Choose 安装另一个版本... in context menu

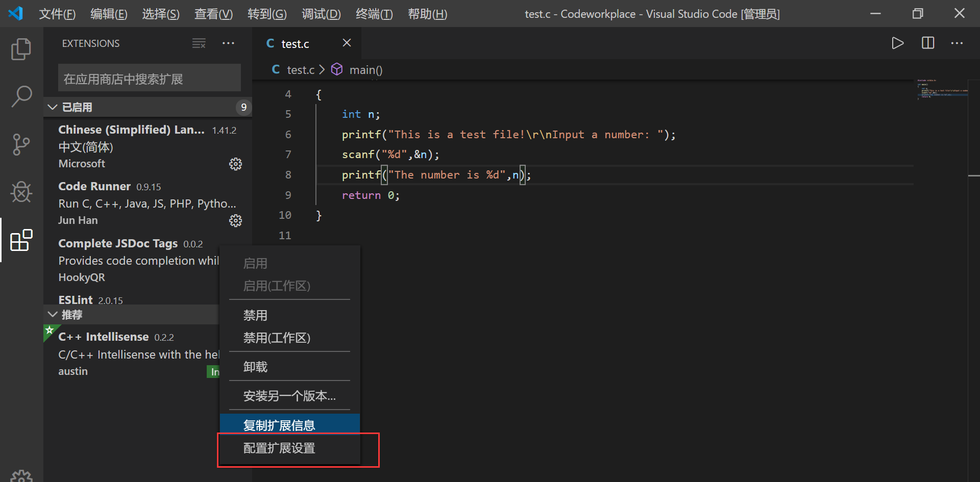click(x=290, y=396)
